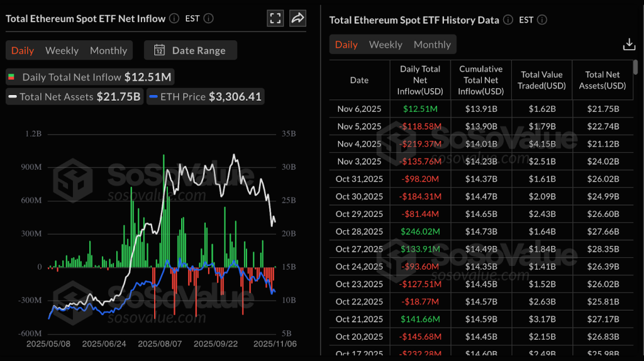Viewport: 644px width, 361px height.
Task: Expand the net inflow chart to fullscreen
Action: pos(275,18)
